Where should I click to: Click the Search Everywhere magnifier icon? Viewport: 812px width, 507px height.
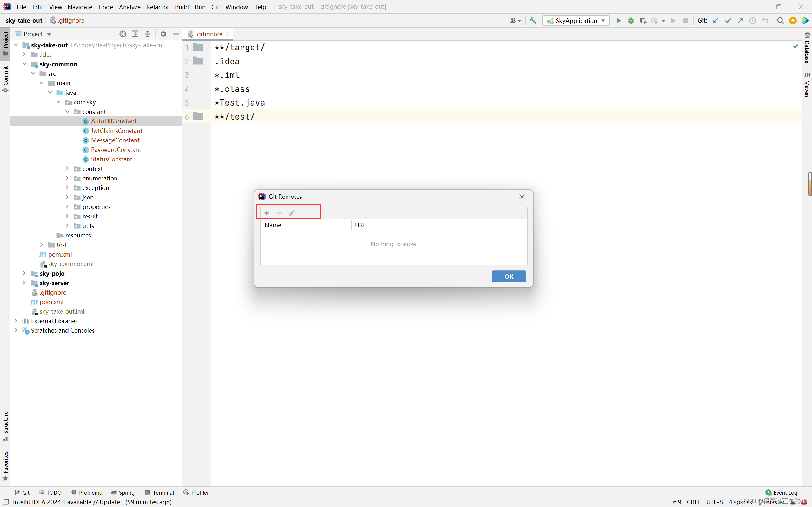coord(781,21)
